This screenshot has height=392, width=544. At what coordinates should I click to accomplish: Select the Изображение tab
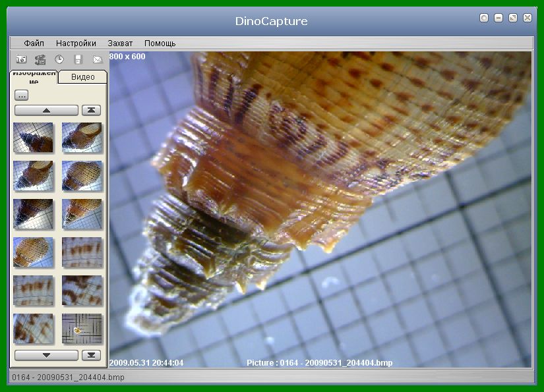pos(34,77)
